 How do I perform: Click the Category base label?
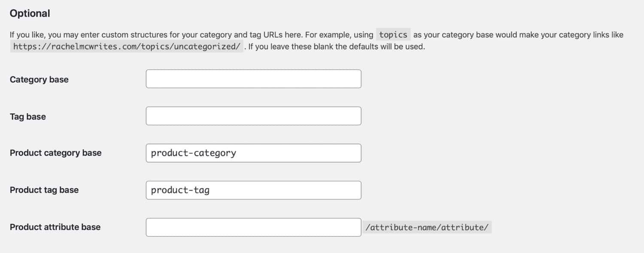click(39, 79)
